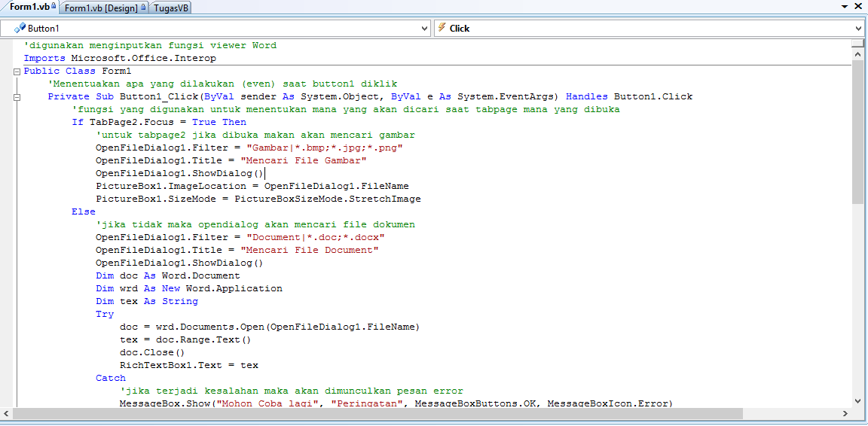Open the Button1 class name combo box
This screenshot has width=868, height=426.
click(216, 28)
